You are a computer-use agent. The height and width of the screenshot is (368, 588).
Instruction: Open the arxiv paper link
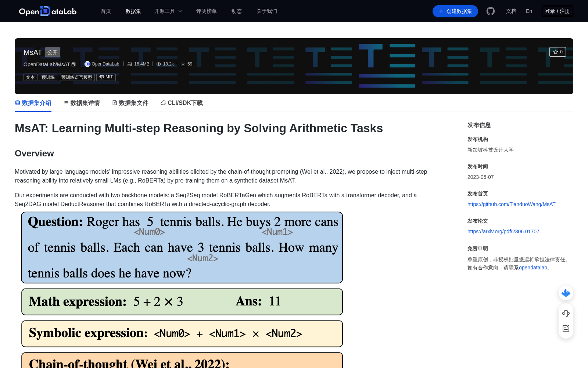(x=503, y=231)
